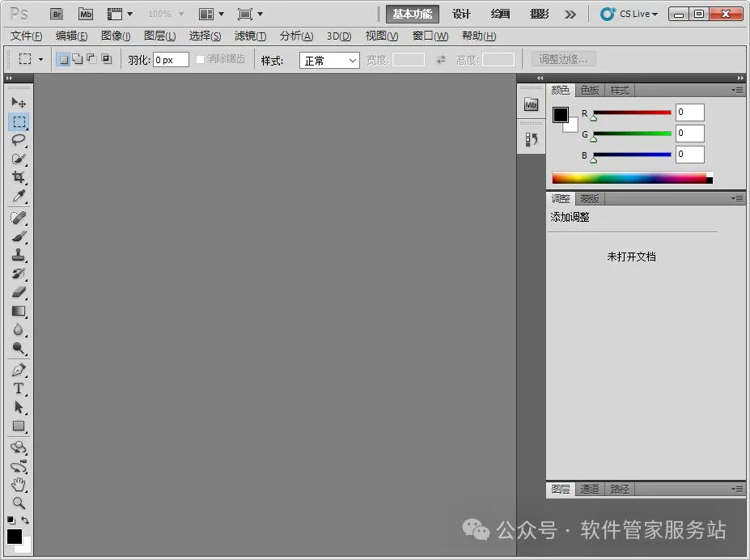Open the History panel icon in dock
750x560 pixels.
click(x=531, y=140)
